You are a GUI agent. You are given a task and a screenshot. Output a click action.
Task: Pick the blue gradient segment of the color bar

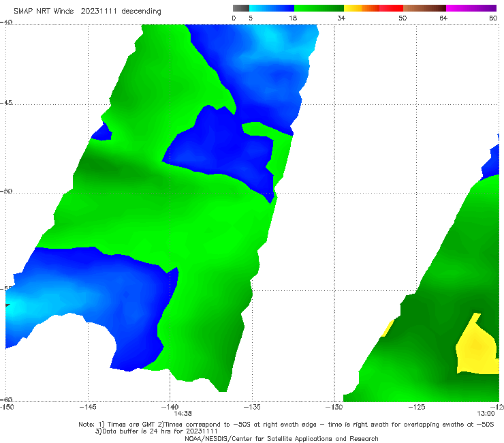point(271,8)
